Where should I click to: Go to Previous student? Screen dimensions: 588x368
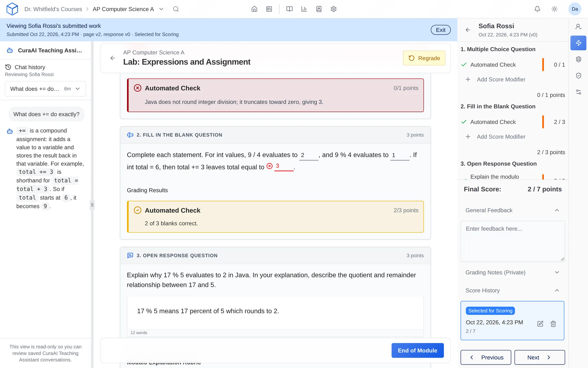coord(486,357)
